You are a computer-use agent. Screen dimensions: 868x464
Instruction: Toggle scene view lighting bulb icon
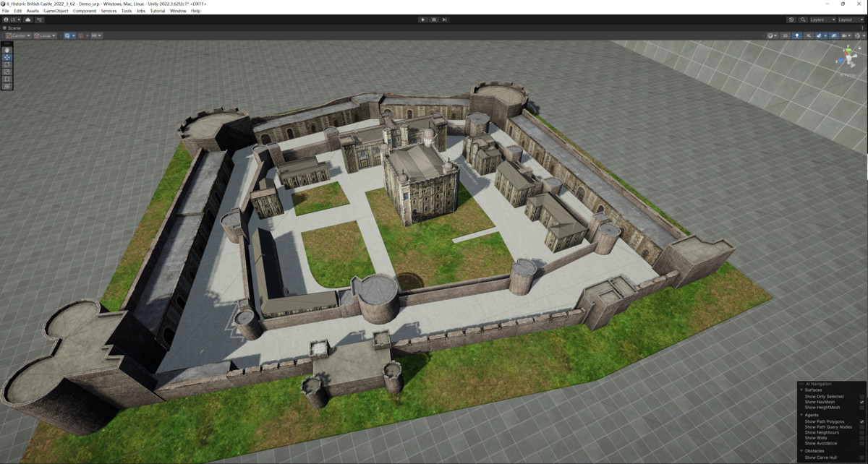point(797,35)
